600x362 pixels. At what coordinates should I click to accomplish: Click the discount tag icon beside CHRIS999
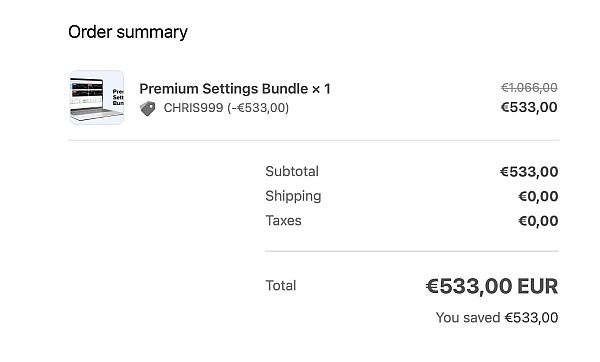[x=147, y=108]
